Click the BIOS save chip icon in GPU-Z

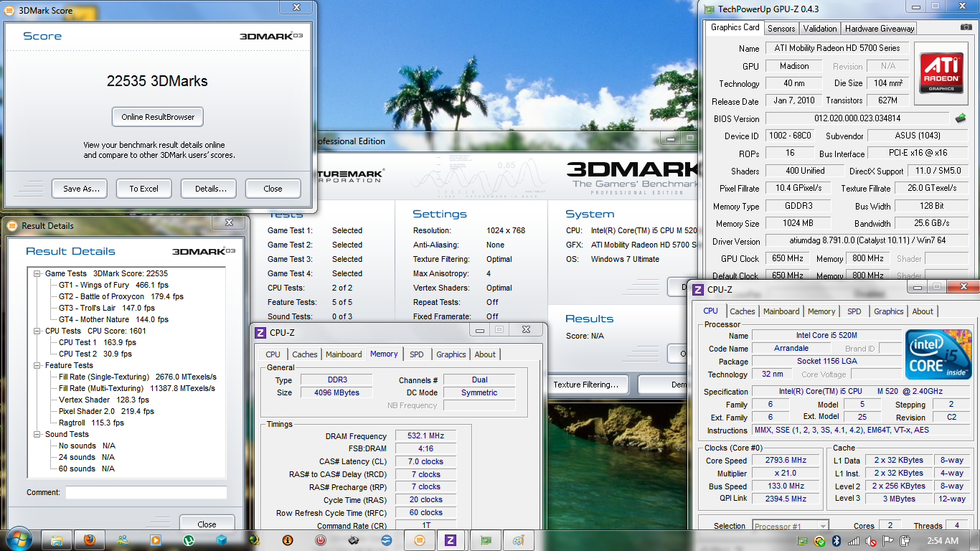point(960,118)
